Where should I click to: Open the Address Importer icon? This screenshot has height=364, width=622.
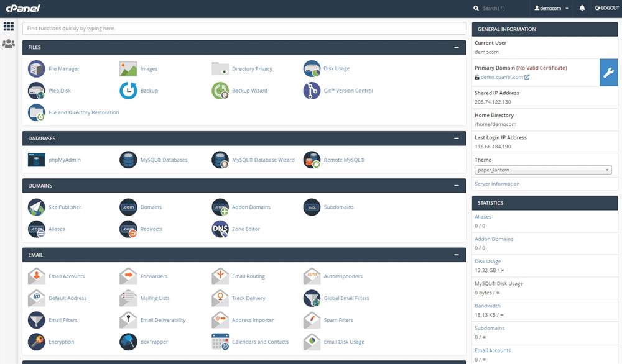click(220, 320)
